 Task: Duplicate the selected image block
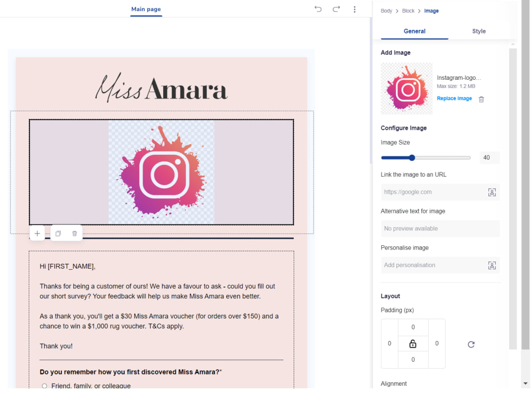pos(59,234)
